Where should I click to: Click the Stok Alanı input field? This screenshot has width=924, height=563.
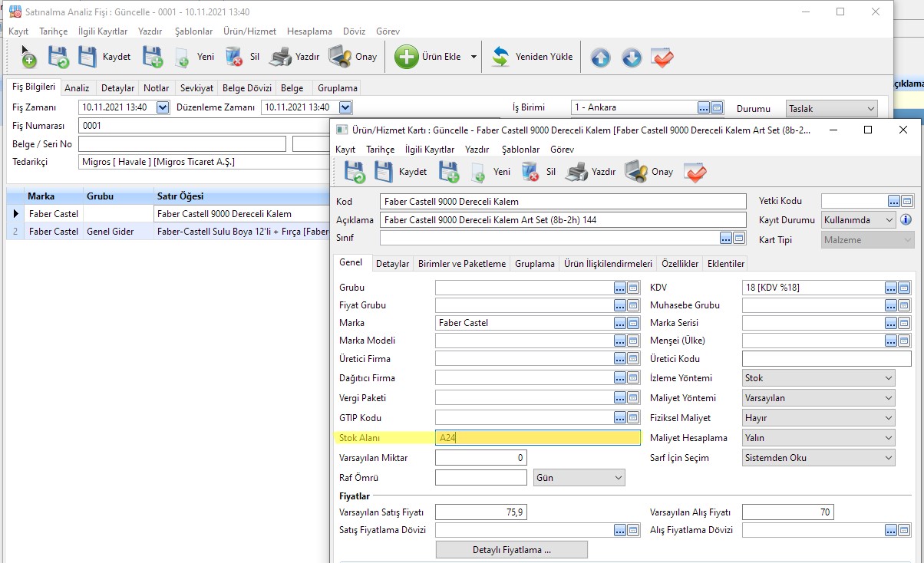[537, 438]
